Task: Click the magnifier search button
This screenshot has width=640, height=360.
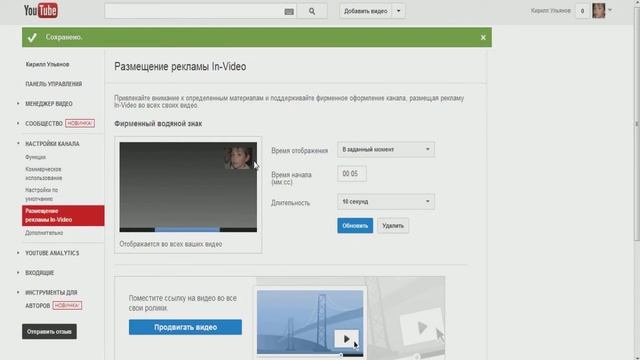Action: pos(312,11)
